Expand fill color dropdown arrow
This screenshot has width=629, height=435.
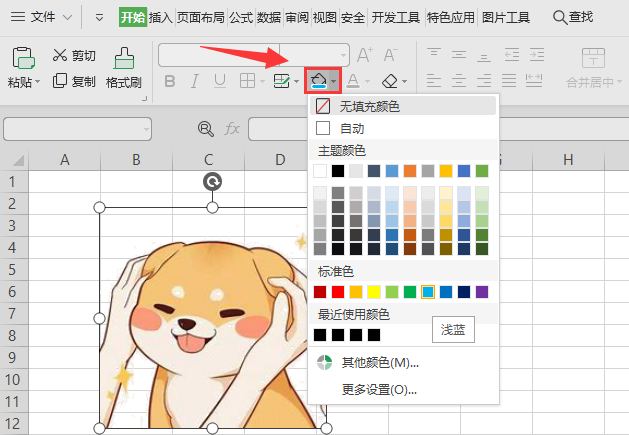pos(334,81)
